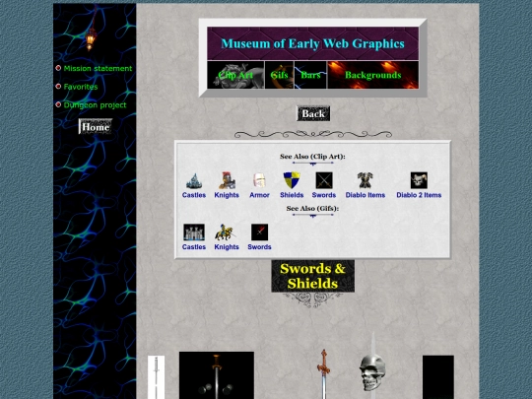
Task: Click the red bullet beside Favorites
Action: point(58,86)
